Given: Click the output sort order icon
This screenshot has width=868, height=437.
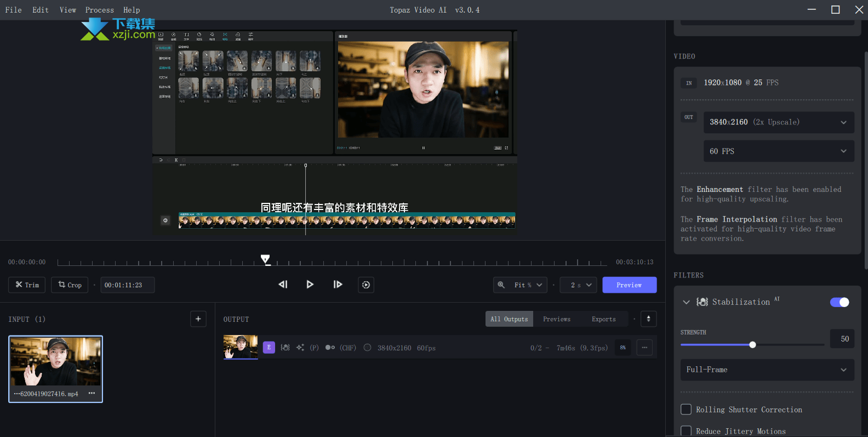Looking at the screenshot, I should [649, 319].
